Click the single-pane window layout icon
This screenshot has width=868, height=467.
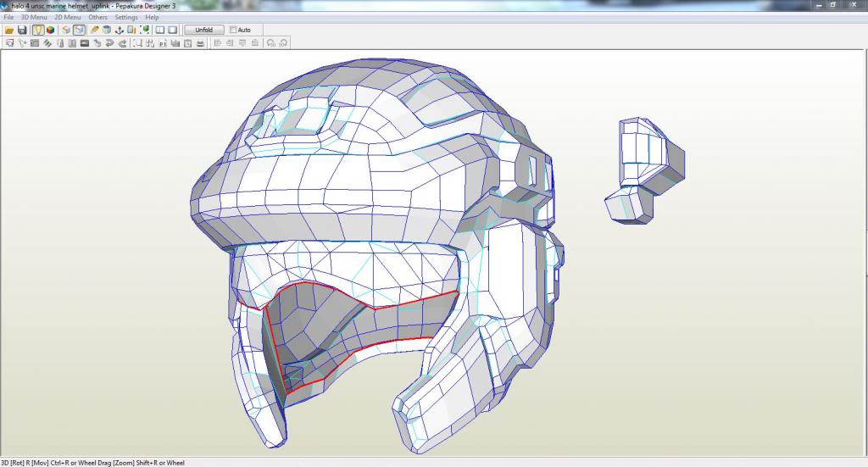tap(172, 30)
